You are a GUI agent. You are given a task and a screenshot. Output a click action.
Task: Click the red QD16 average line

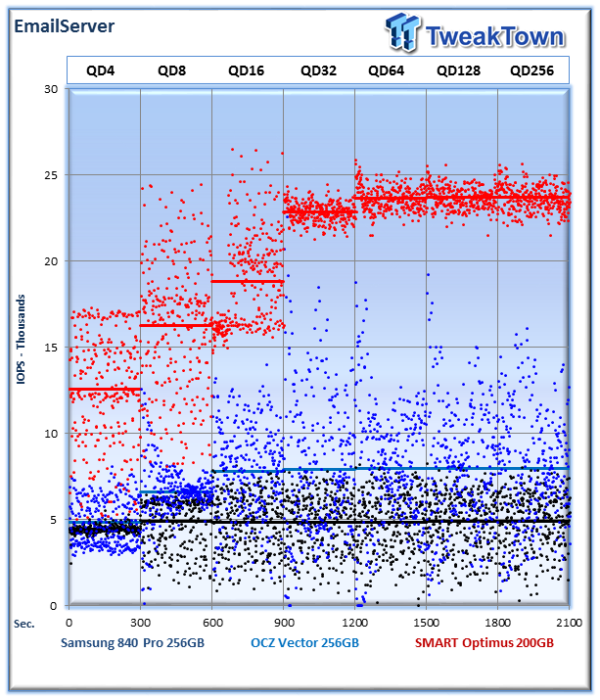tap(248, 281)
